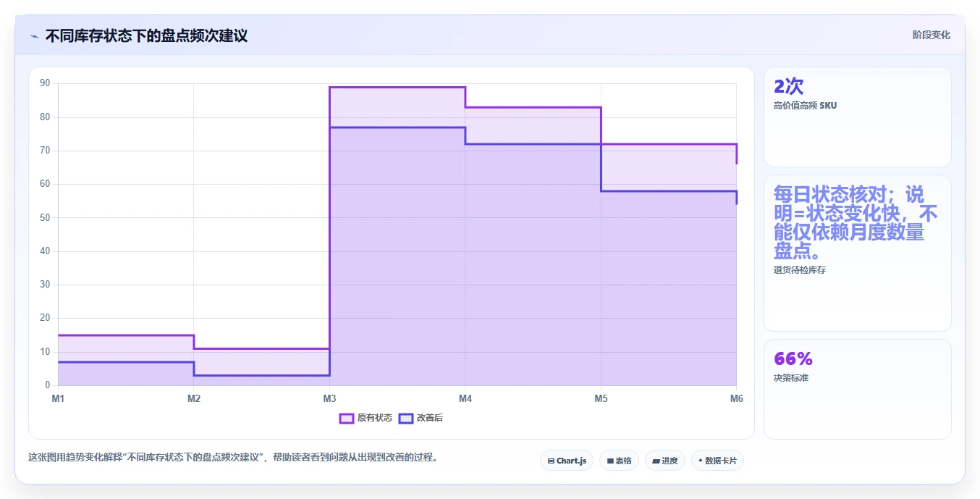Click the 高价值高频 SKU label
Image resolution: width=980 pixels, height=499 pixels.
805,106
